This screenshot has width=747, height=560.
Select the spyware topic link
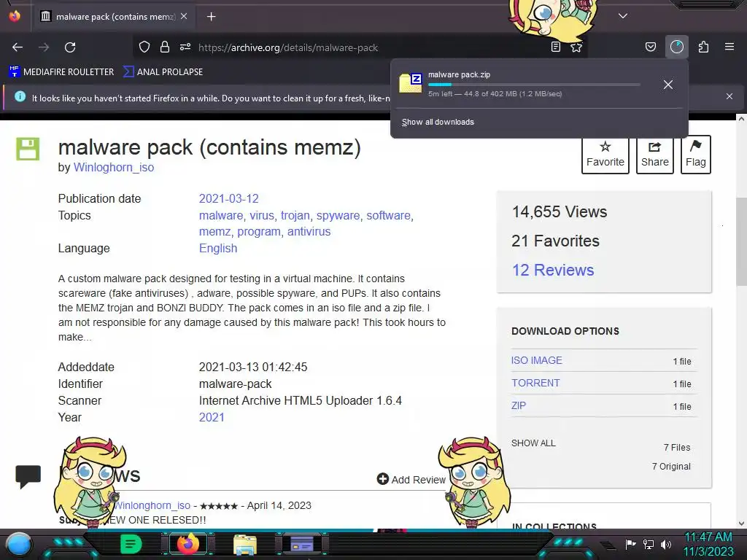point(338,215)
